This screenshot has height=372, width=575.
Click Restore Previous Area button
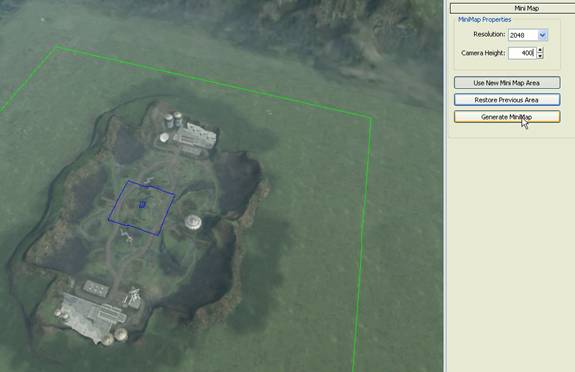click(507, 100)
